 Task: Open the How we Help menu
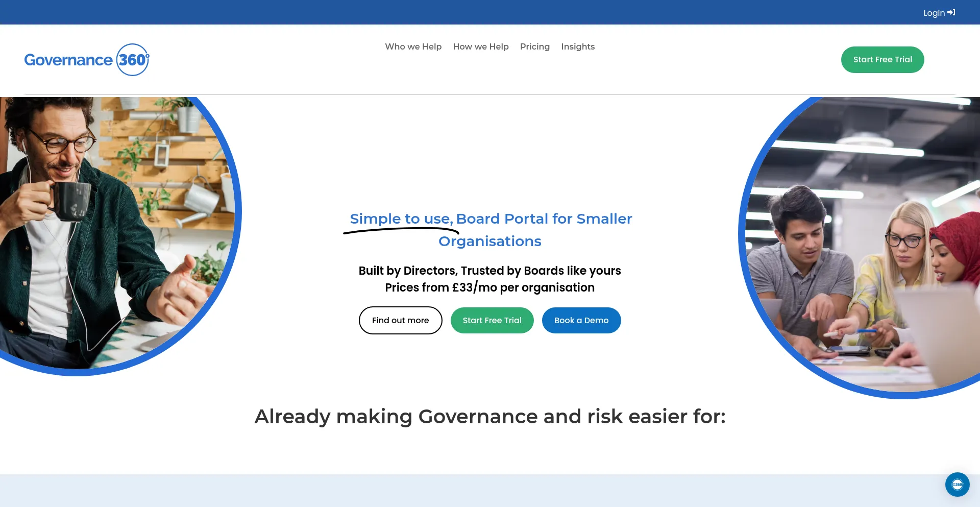481,46
